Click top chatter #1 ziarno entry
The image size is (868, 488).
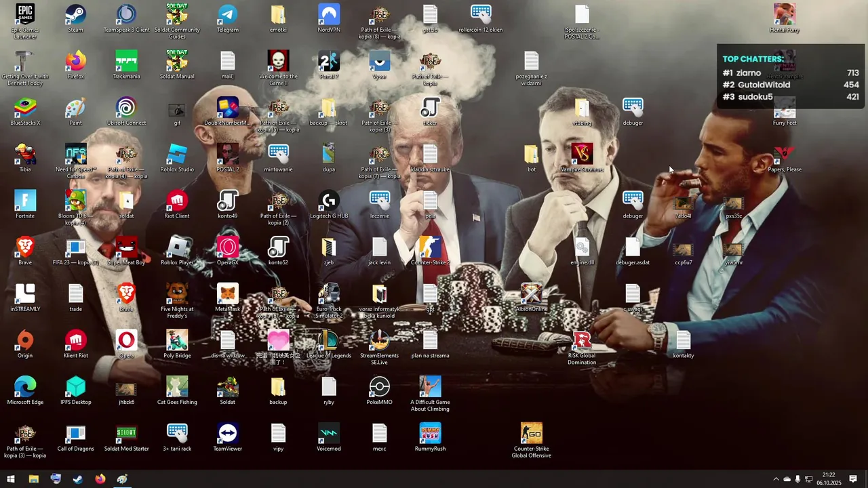click(x=791, y=73)
